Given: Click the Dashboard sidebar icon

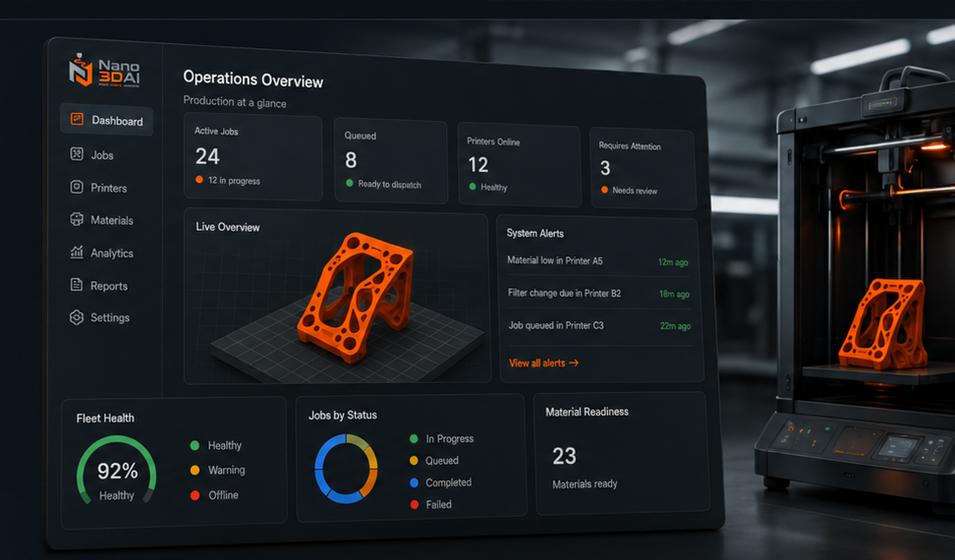Looking at the screenshot, I should [x=77, y=119].
